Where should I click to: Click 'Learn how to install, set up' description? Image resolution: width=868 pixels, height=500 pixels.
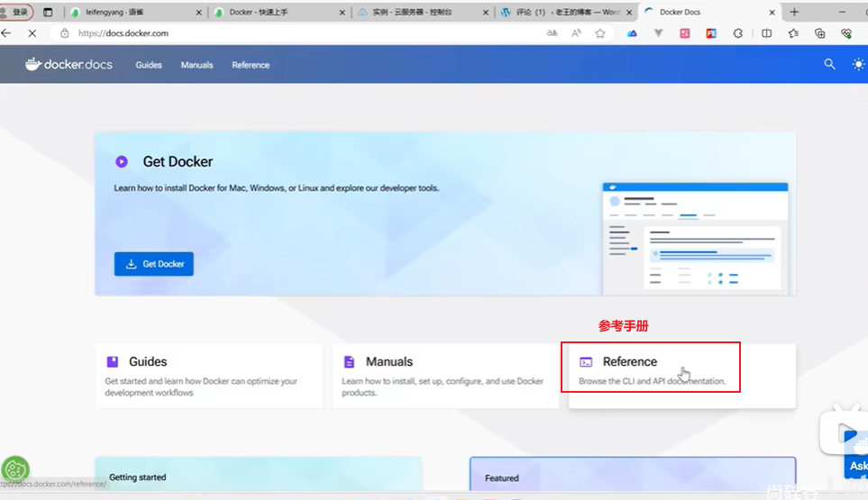pos(443,386)
